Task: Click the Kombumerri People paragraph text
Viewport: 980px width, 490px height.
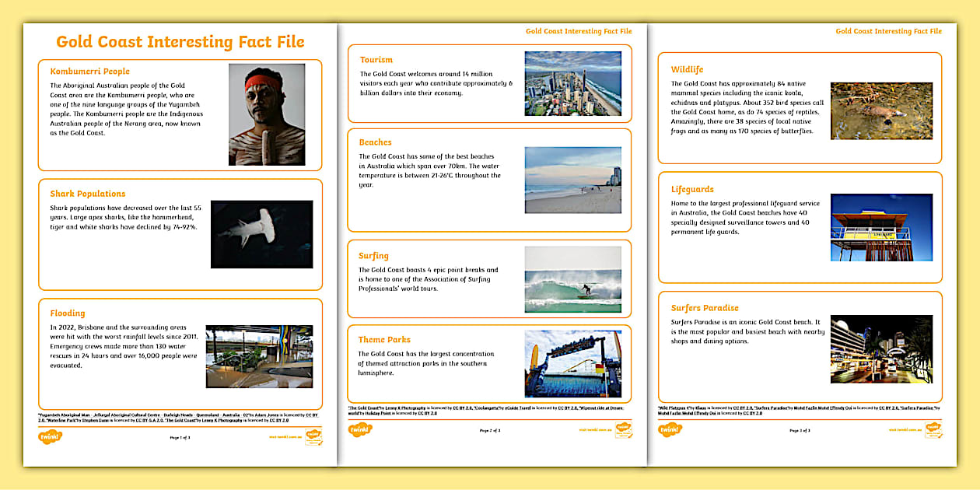Action: coord(126,109)
